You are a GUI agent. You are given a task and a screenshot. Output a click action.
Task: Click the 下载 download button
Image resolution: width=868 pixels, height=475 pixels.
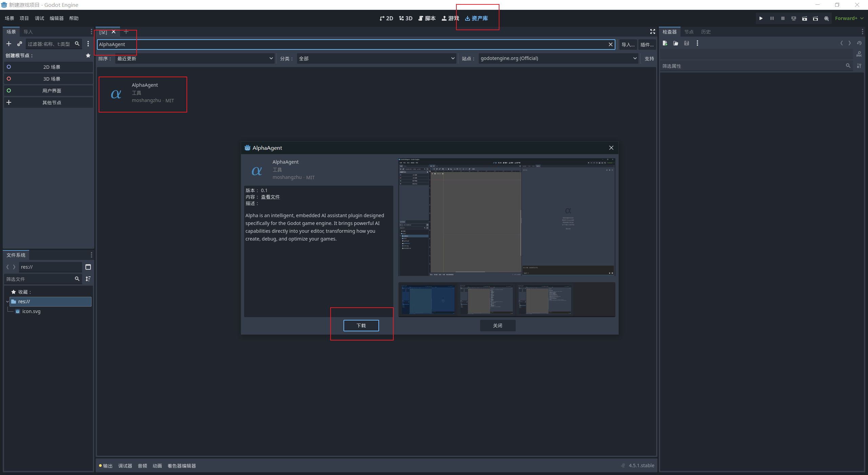[x=361, y=326]
